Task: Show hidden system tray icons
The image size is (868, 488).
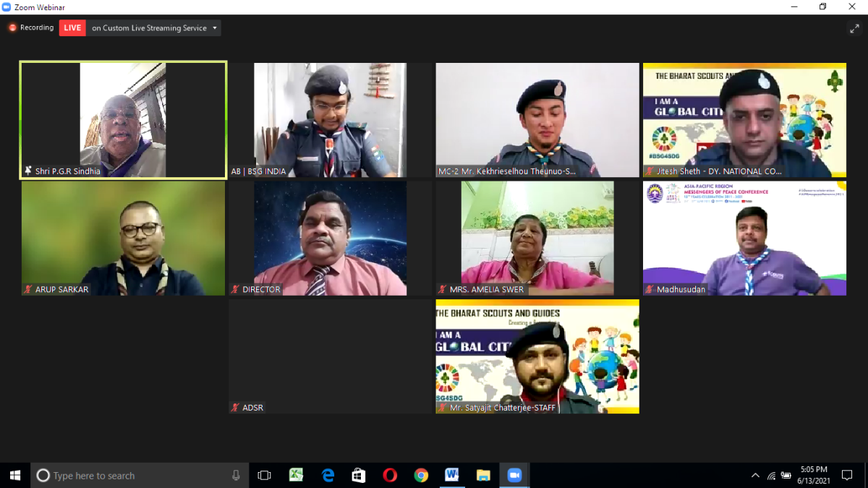Action: (755, 475)
